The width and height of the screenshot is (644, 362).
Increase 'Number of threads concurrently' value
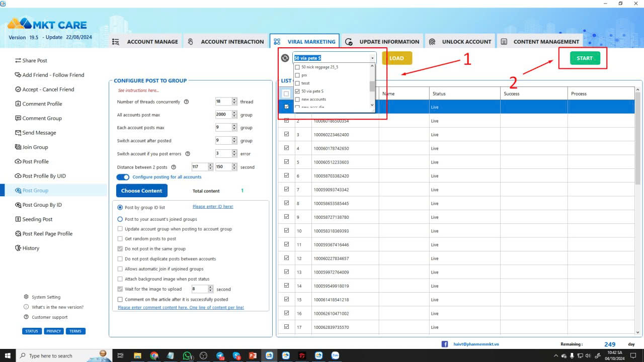coord(234,100)
